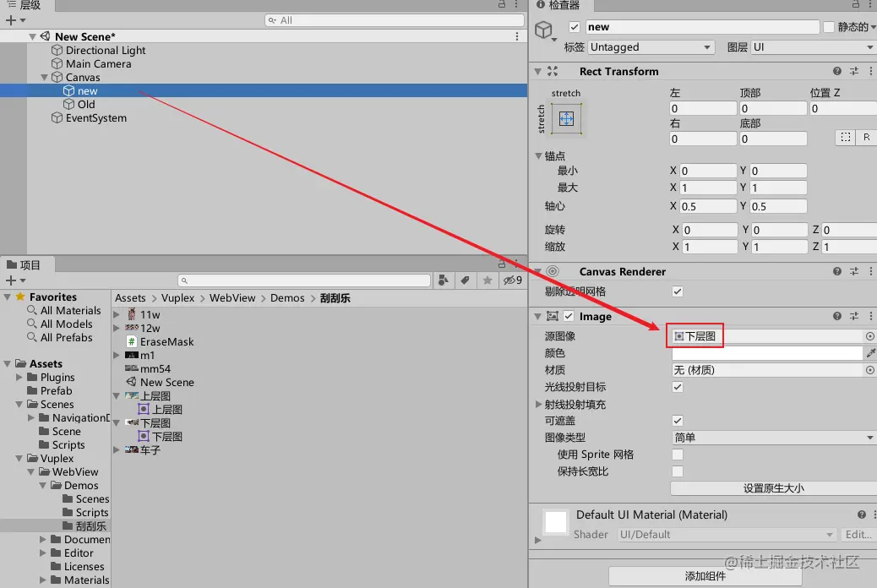
Task: Select the 上层图 sprite sub-asset
Action: pyautogui.click(x=166, y=410)
